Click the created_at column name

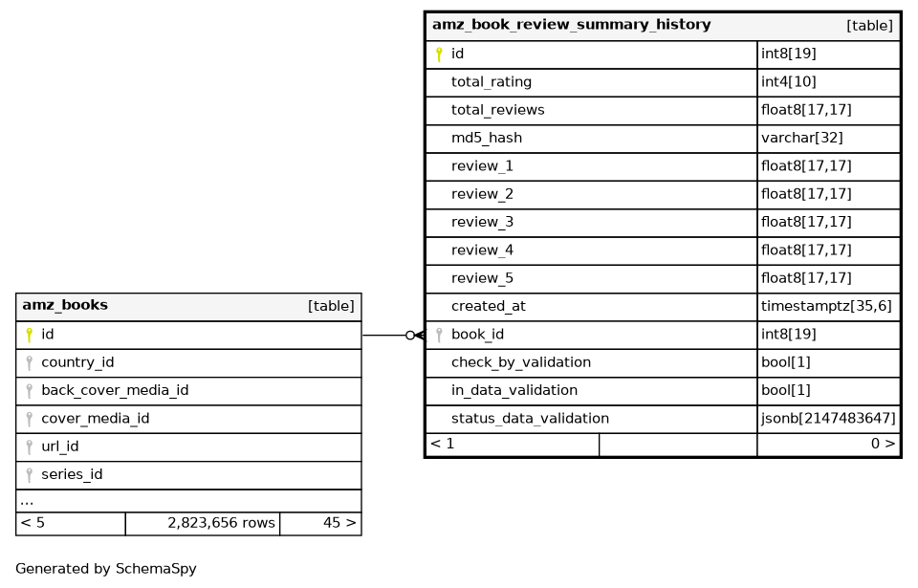click(488, 307)
